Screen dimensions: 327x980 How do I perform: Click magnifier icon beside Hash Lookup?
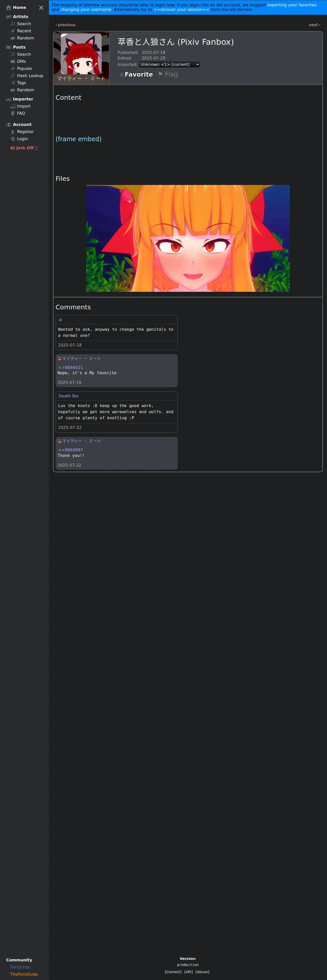click(x=13, y=76)
